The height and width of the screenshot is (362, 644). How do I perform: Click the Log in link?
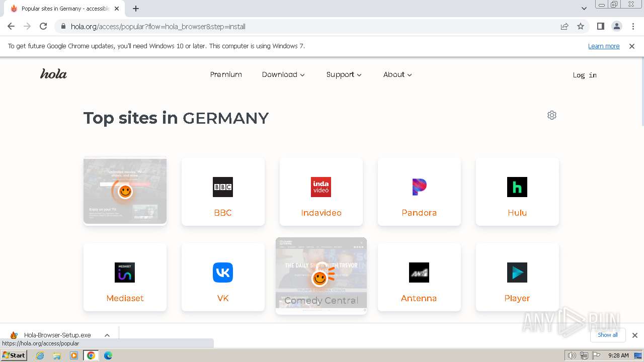585,75
